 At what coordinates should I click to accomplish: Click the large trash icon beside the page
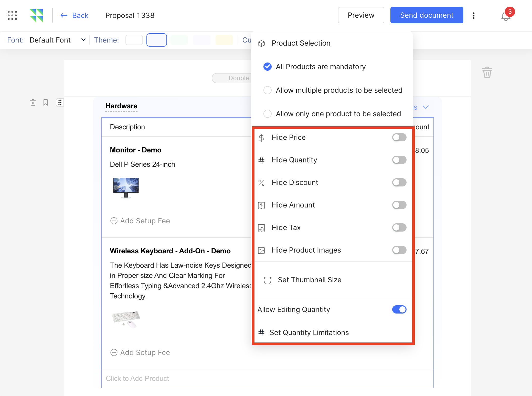487,72
